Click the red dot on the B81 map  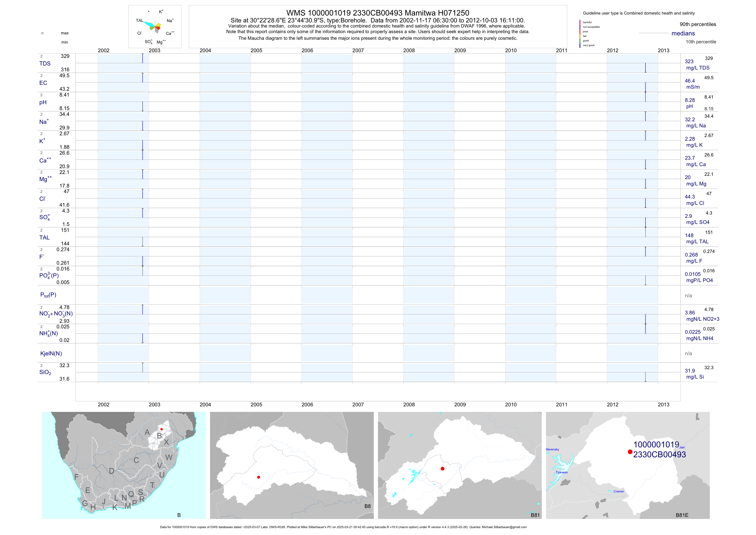[x=443, y=469]
